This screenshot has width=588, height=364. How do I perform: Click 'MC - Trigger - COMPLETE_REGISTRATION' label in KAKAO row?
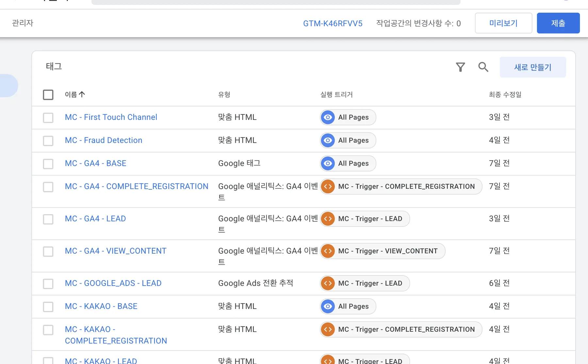coord(406,329)
